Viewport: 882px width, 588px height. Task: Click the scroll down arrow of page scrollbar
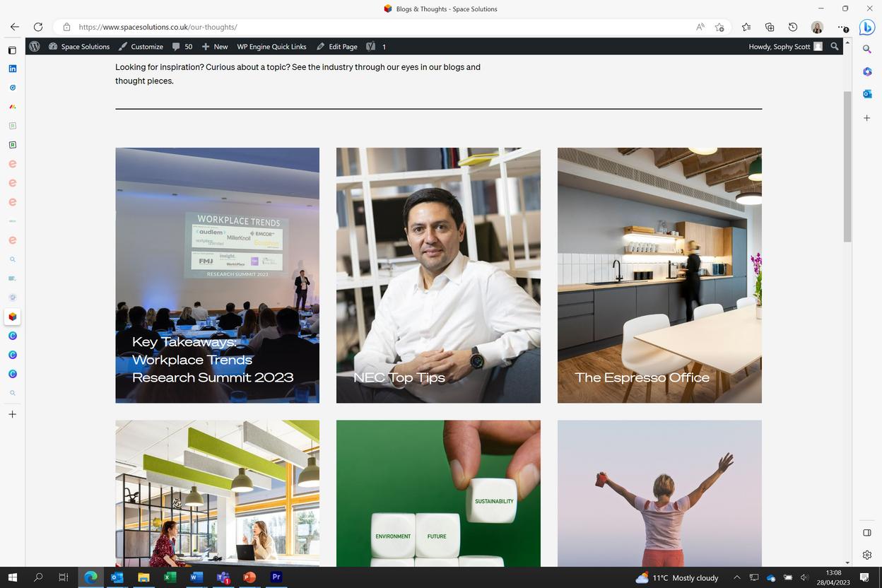(847, 562)
